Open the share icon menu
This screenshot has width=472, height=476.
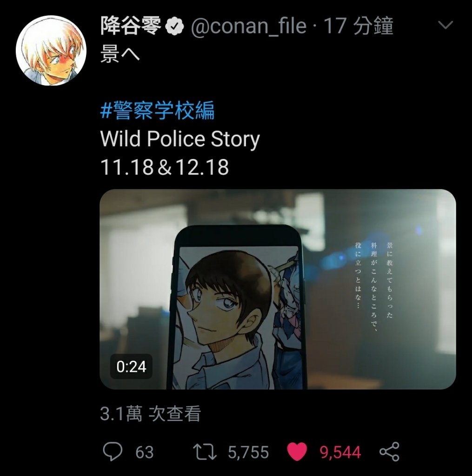pos(389,452)
